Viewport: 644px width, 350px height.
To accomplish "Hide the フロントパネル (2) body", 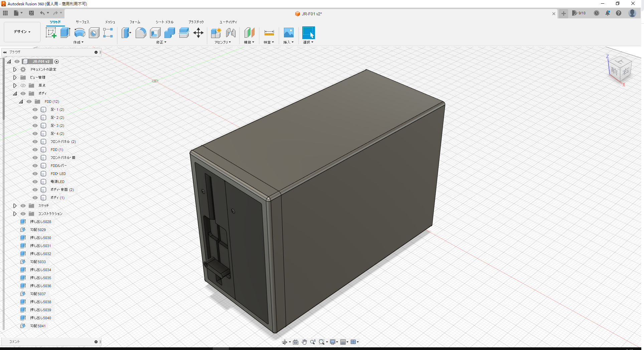I will (x=35, y=141).
